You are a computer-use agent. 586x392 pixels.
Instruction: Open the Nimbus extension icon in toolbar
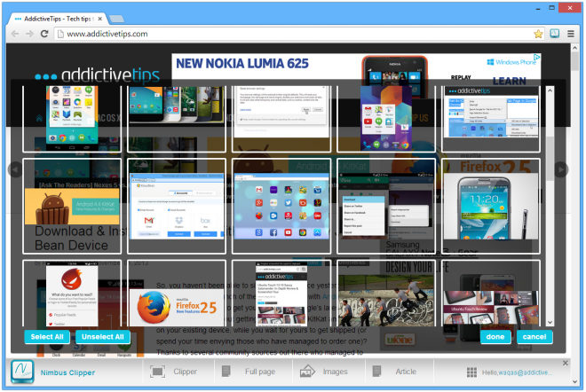(x=555, y=34)
